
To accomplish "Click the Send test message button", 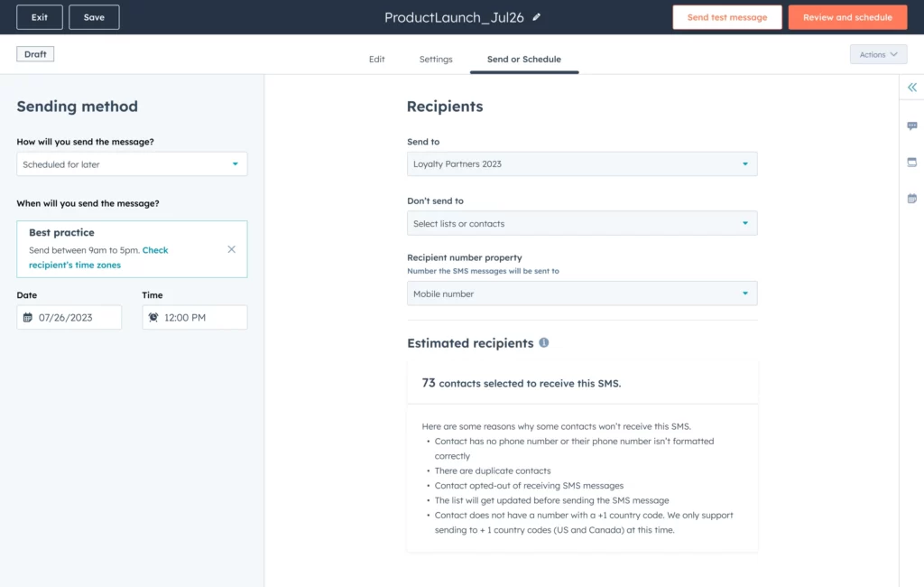I will (x=726, y=17).
